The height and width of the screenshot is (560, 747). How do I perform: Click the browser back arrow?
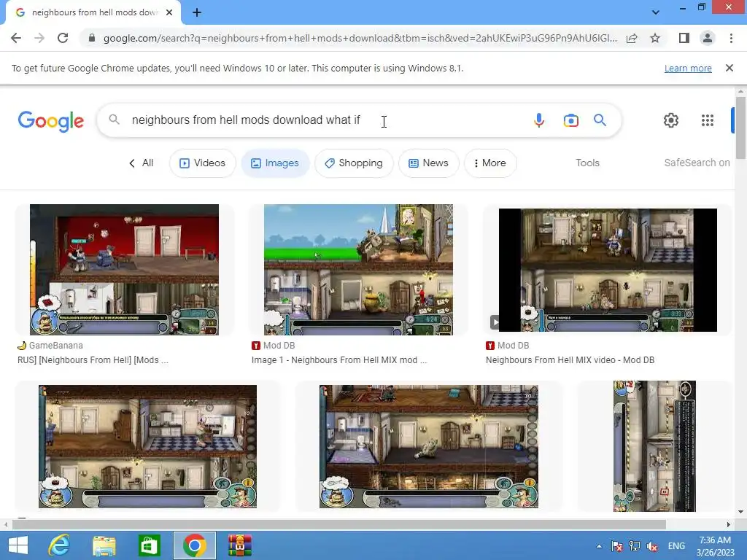click(x=16, y=38)
